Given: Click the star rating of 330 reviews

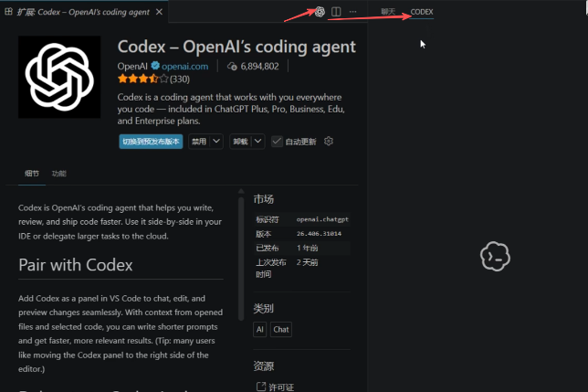Looking at the screenshot, I should coord(153,79).
